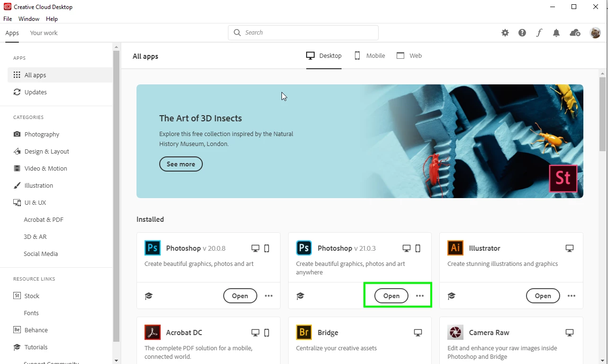
Task: Click main scrollbar up arrow
Action: [x=603, y=73]
